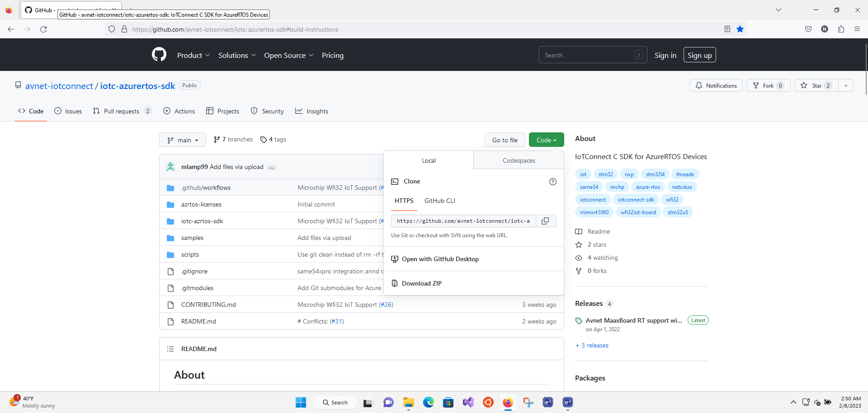
Task: View the Insights tab
Action: coord(312,111)
